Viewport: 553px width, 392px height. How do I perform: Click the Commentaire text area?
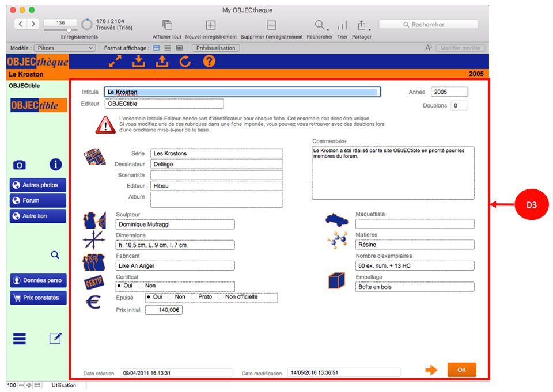coord(393,173)
